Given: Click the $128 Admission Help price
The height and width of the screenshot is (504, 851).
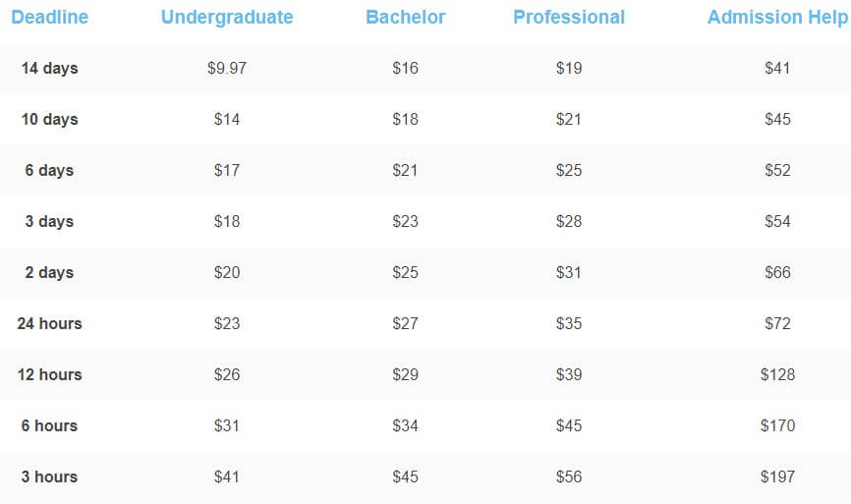Looking at the screenshot, I should (x=777, y=374).
